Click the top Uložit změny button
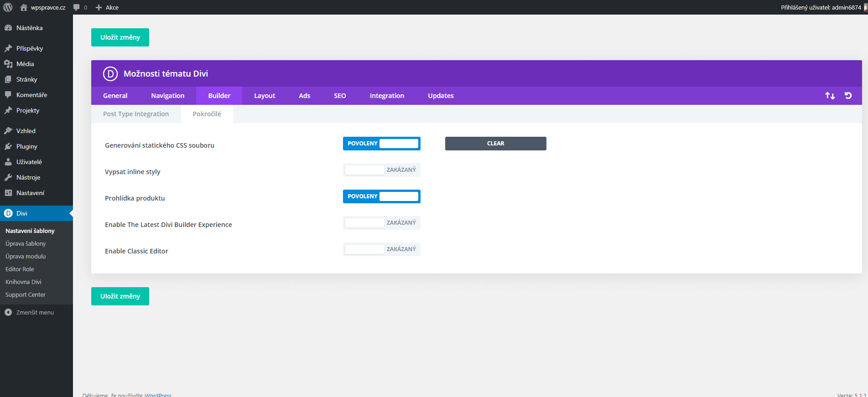 pyautogui.click(x=120, y=37)
